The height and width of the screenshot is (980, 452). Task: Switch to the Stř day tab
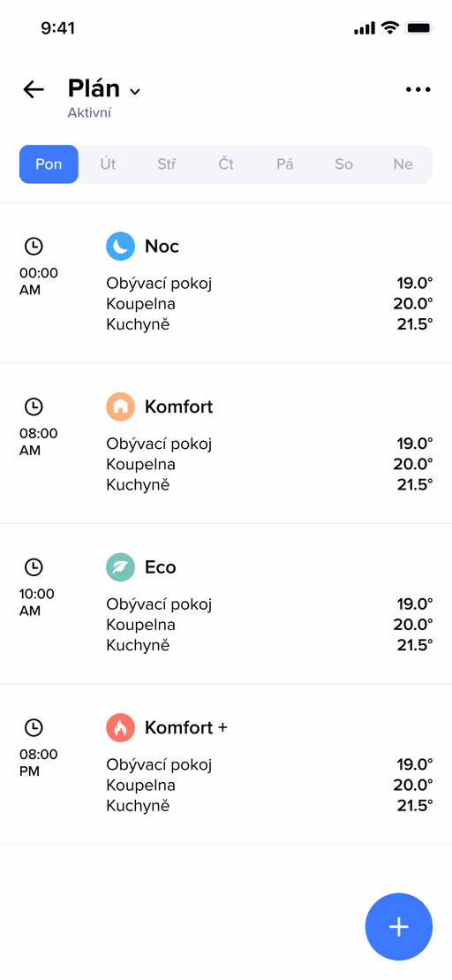pyautogui.click(x=167, y=164)
